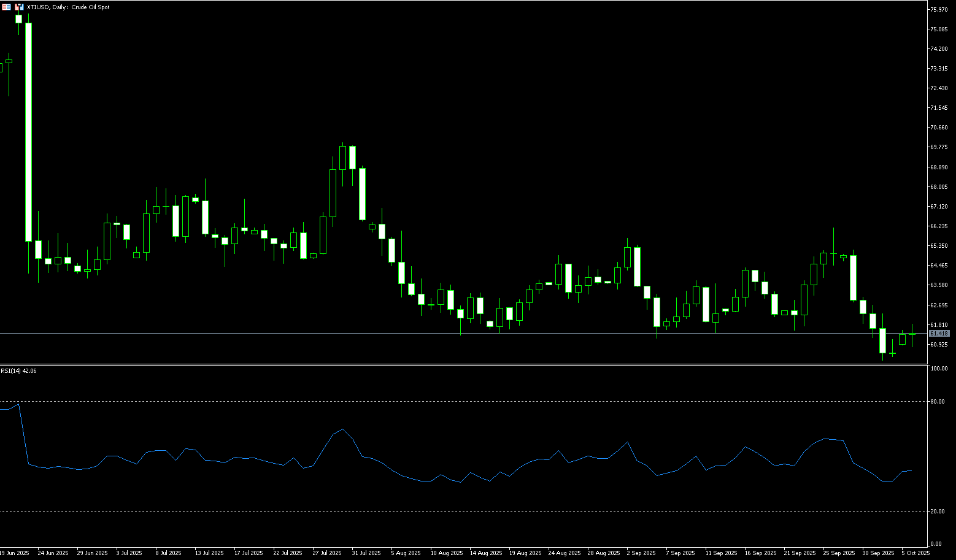The image size is (956, 560).
Task: Select the RSI(14) 42.06 indicator label
Action: tap(18, 371)
